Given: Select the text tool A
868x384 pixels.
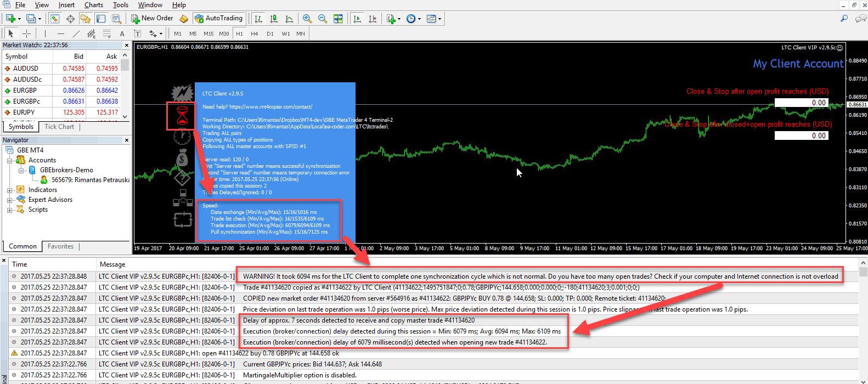Looking at the screenshot, I should tap(122, 33).
